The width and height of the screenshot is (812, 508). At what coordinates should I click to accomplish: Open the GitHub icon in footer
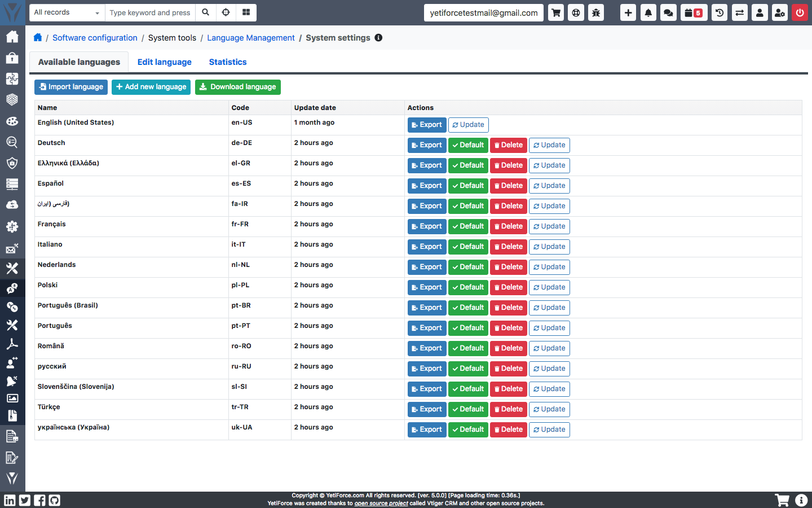point(54,500)
